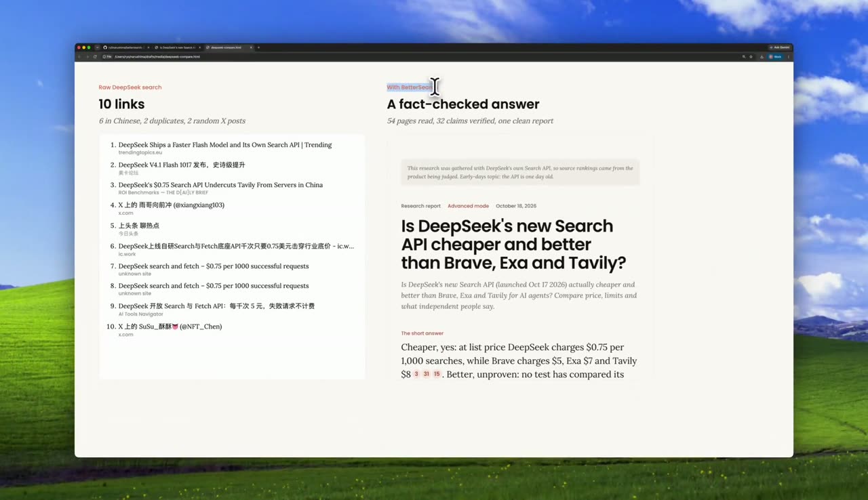Click the zoom magnifier icon in address bar

click(744, 57)
